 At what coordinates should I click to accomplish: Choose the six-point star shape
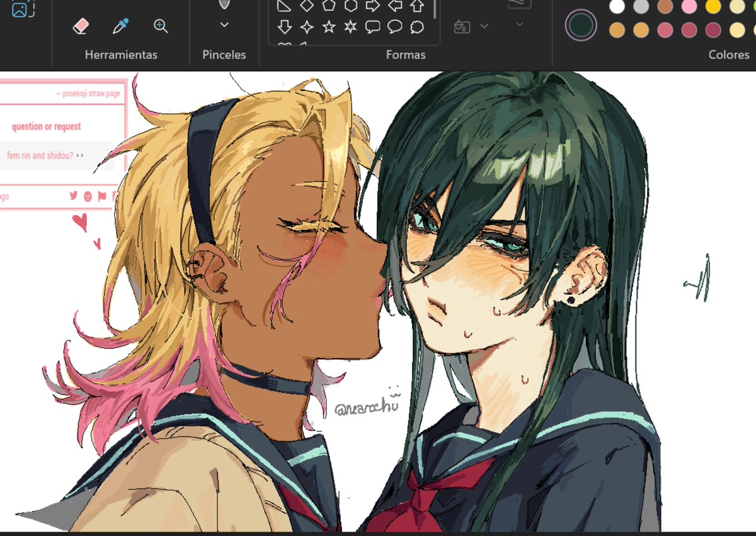[x=351, y=27]
